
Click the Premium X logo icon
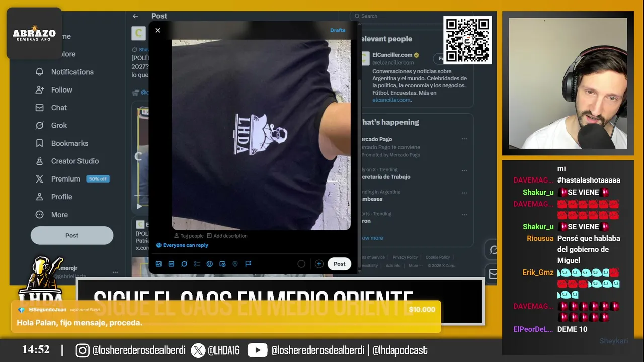[x=39, y=179]
